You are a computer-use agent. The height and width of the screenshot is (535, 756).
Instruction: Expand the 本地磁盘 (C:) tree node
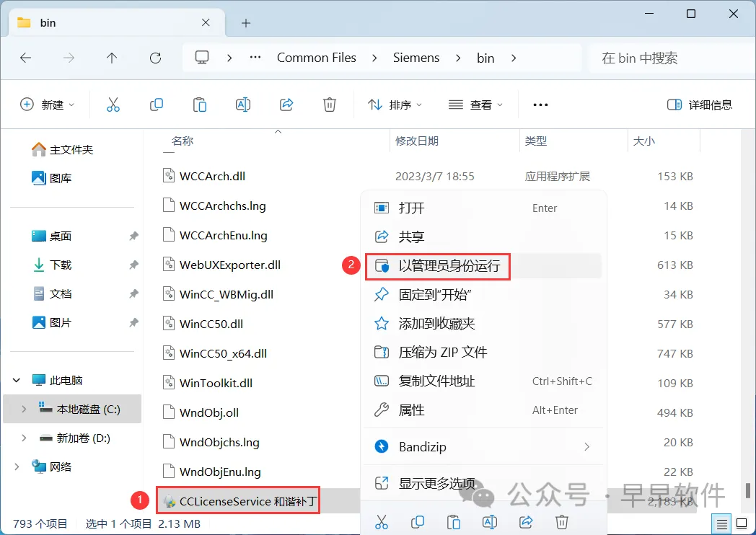coord(24,410)
